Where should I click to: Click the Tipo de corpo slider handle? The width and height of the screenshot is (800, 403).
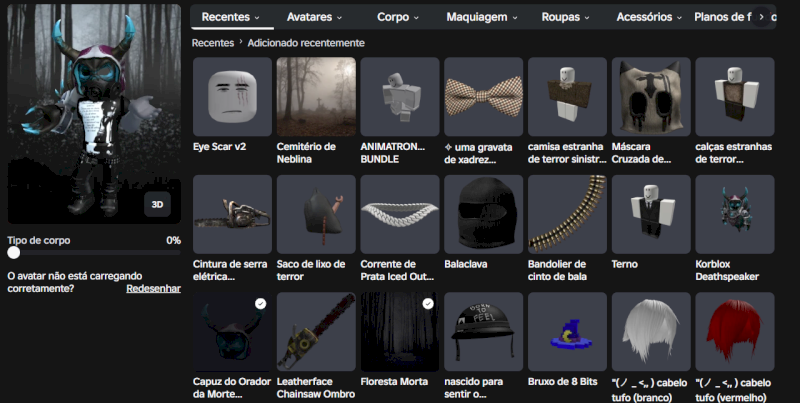point(14,253)
